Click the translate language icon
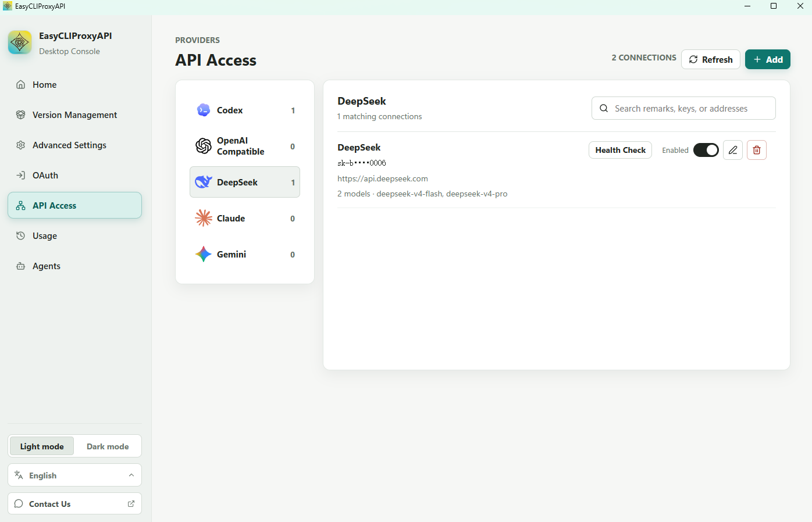The image size is (812, 522). point(19,475)
